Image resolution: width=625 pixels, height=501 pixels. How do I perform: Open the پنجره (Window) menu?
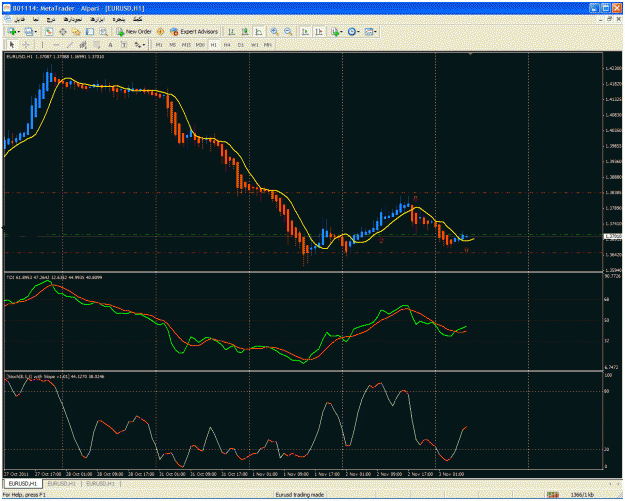click(x=119, y=19)
